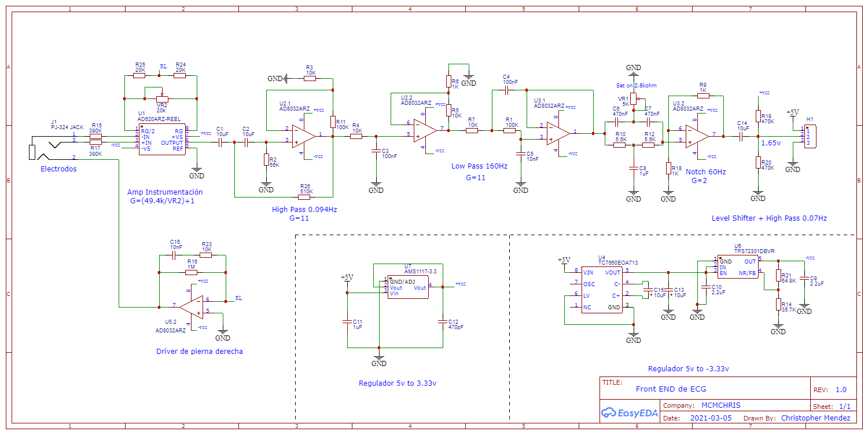Select resistor R26 510K

(x=305, y=196)
